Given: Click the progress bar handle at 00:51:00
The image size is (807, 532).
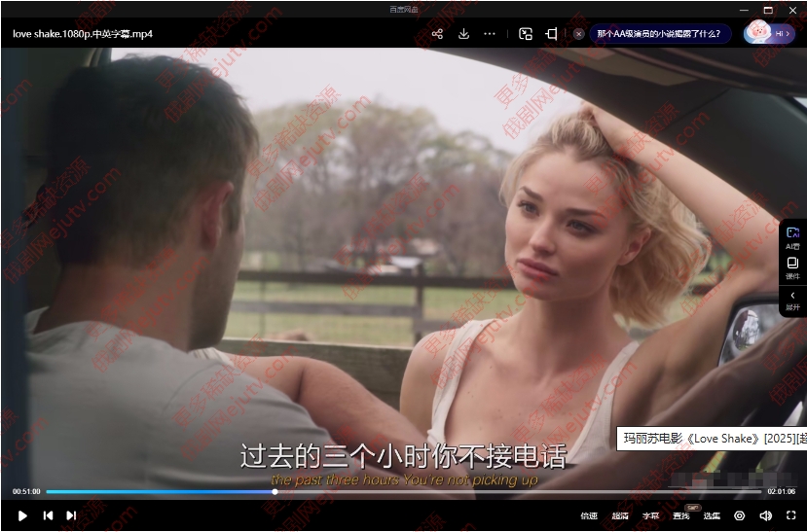Looking at the screenshot, I should (275, 492).
